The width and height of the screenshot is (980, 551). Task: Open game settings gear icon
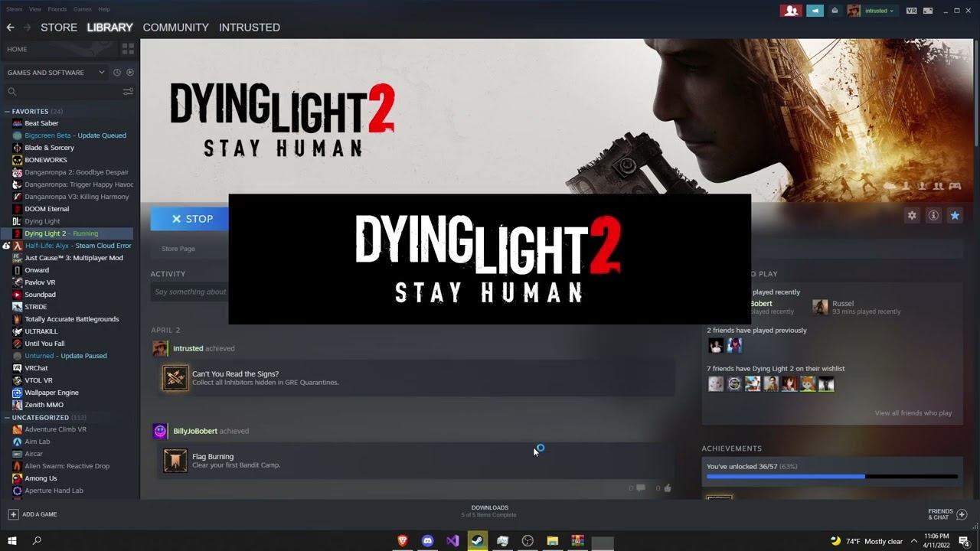click(x=912, y=216)
